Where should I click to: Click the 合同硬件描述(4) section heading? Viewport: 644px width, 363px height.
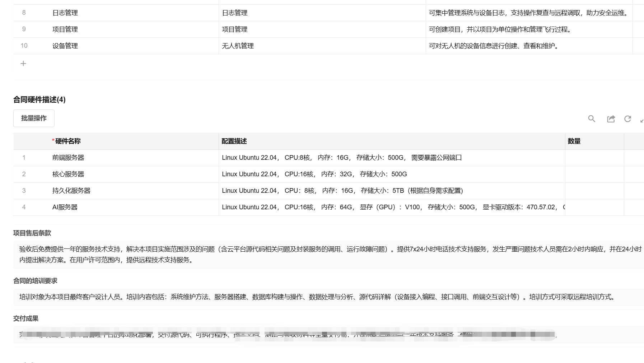[x=39, y=100]
